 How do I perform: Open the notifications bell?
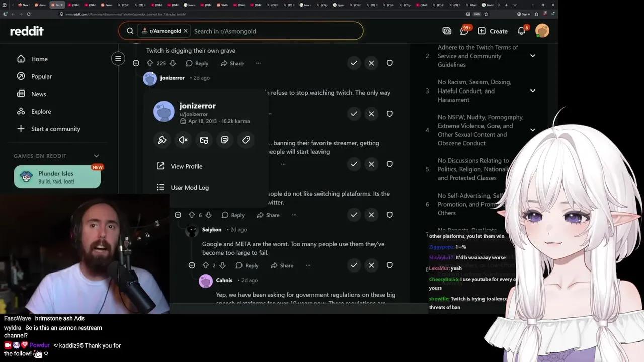pos(522,31)
